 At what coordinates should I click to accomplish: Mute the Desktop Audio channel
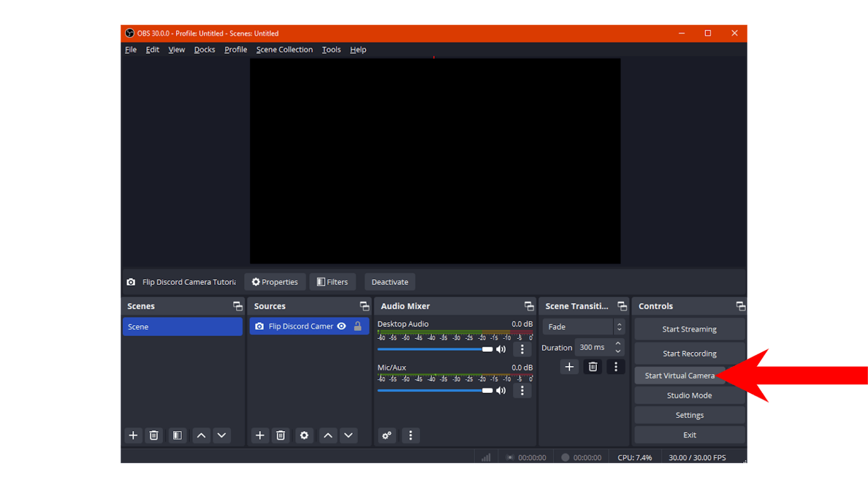[501, 349]
